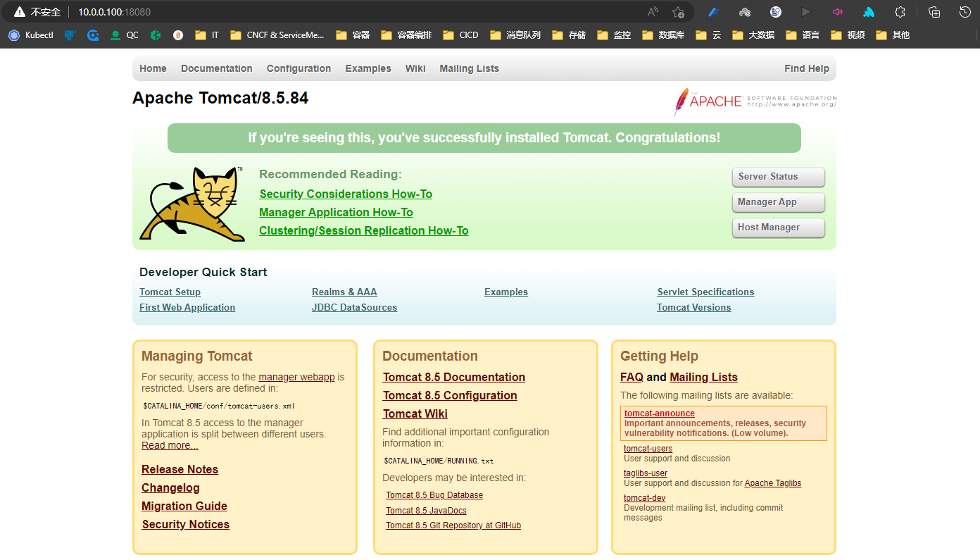The height and width of the screenshot is (560, 980).
Task: Open the Release Notes link
Action: click(180, 469)
